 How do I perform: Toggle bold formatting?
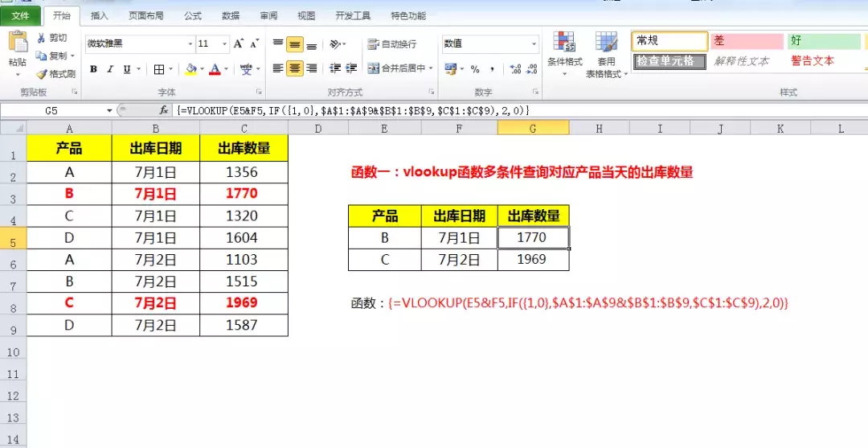click(93, 69)
